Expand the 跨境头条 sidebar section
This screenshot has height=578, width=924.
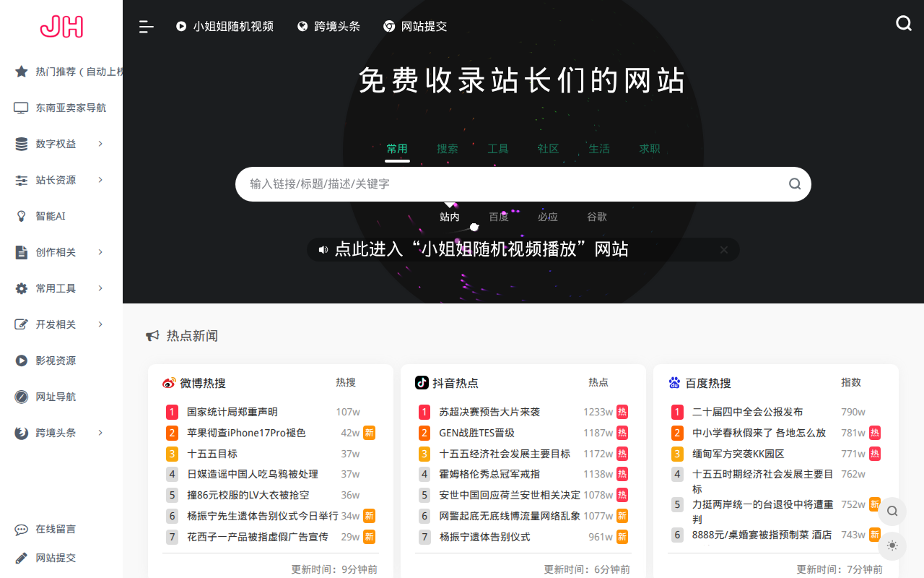(x=51, y=432)
